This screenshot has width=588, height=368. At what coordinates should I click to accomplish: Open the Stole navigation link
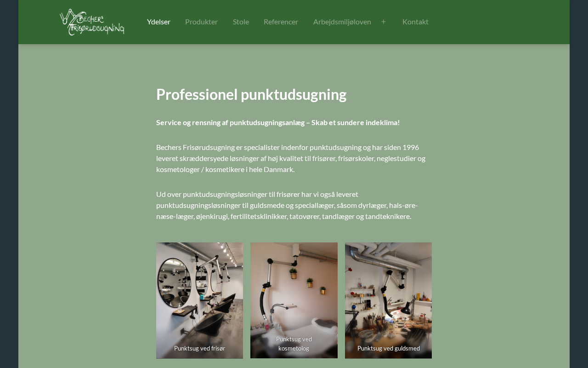[x=241, y=22]
